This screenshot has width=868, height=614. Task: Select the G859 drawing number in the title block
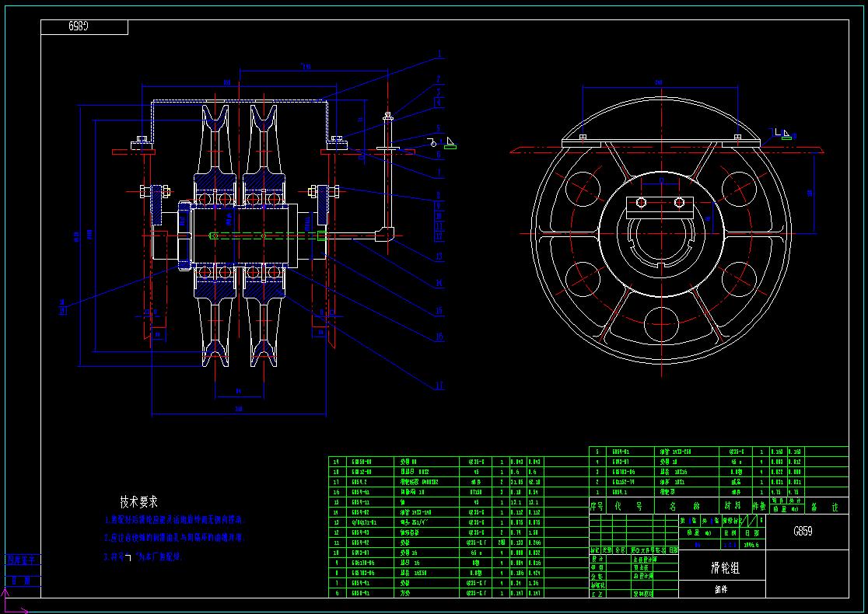click(x=803, y=532)
